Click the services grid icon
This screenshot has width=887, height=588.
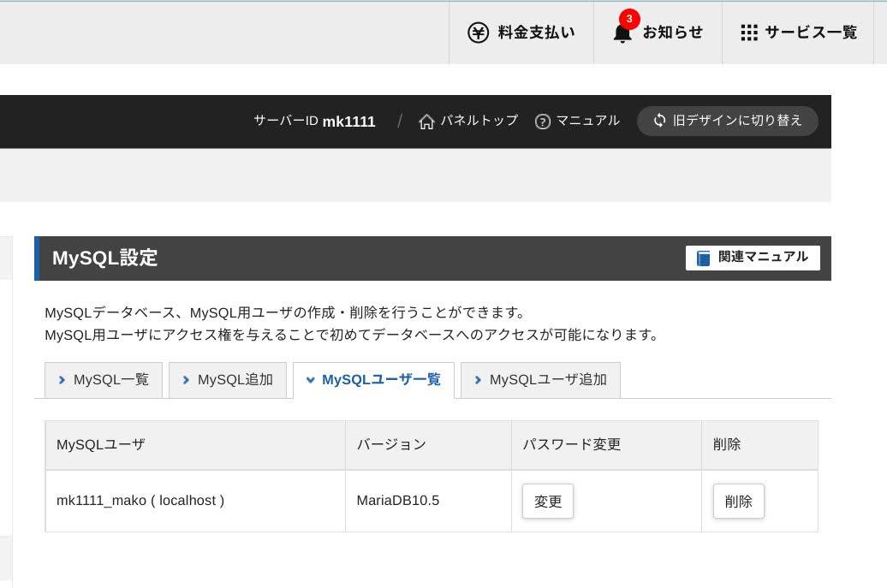(749, 33)
